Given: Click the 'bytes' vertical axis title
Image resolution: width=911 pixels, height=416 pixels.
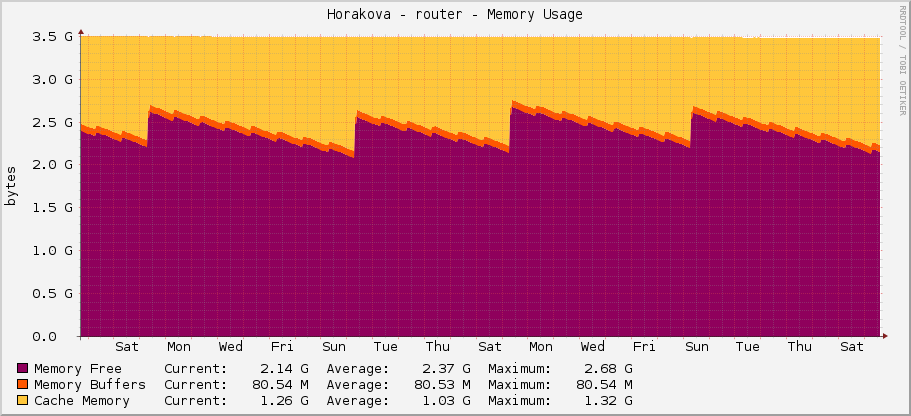Looking at the screenshot, I should 10,186.
